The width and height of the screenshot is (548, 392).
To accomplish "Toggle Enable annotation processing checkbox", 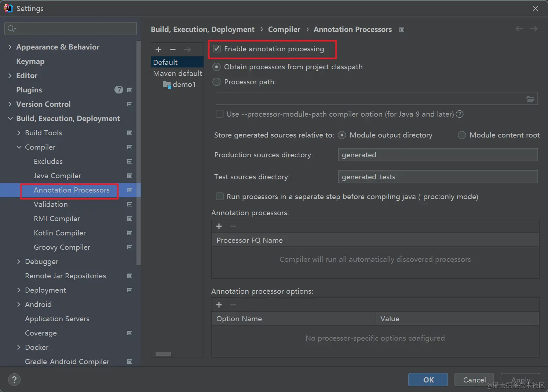I will (x=217, y=49).
